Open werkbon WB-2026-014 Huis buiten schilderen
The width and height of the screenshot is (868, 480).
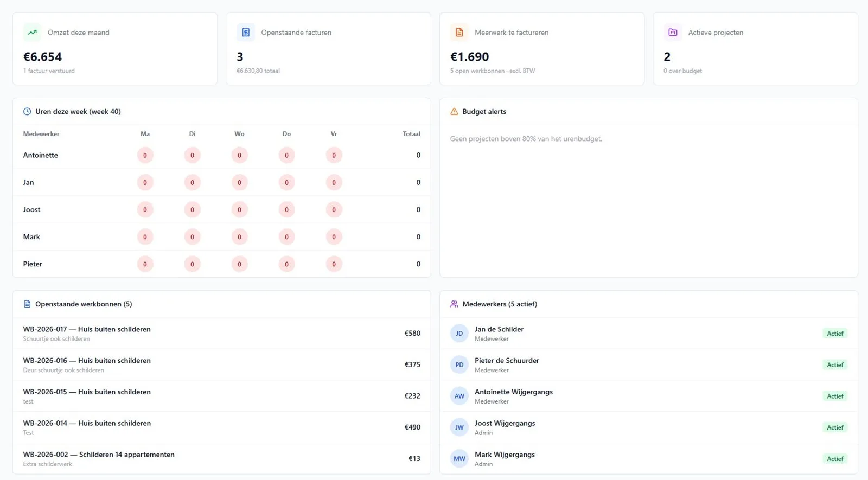click(x=221, y=427)
